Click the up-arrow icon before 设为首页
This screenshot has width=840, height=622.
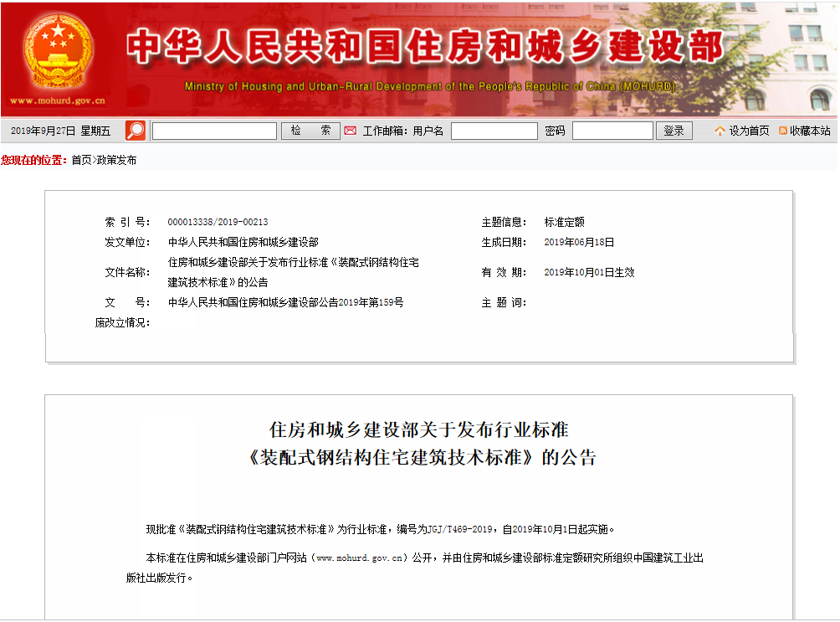(718, 130)
